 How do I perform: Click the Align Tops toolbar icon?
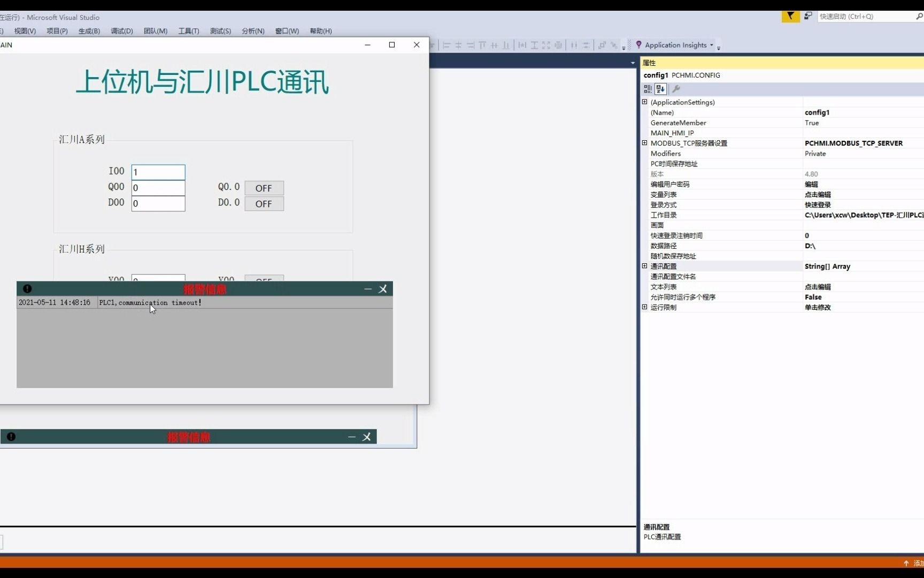coord(482,45)
